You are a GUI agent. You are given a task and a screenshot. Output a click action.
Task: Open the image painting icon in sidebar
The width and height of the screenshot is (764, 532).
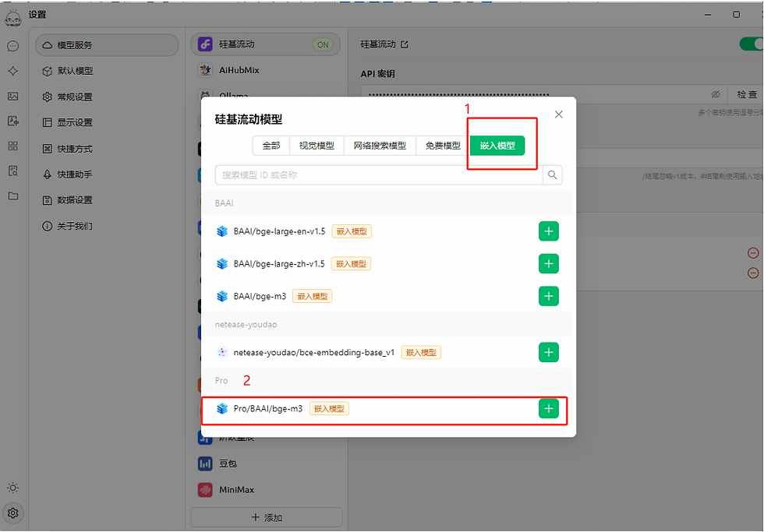(x=13, y=97)
